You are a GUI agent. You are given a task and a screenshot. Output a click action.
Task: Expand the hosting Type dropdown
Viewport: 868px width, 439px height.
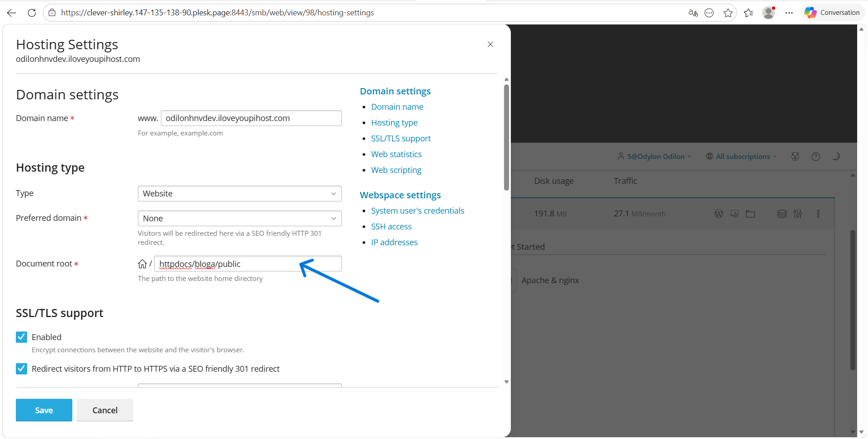(x=239, y=193)
